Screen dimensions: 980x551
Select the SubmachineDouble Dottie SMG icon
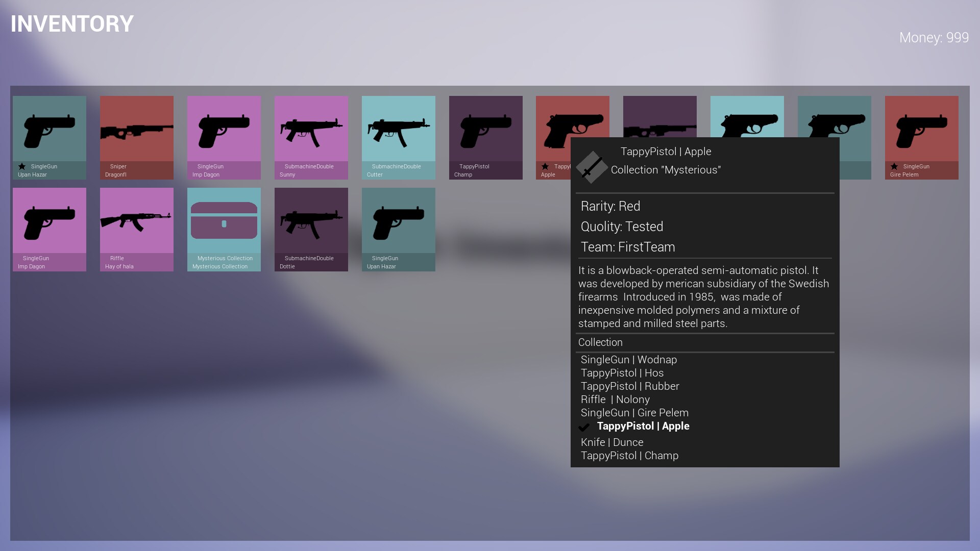point(311,222)
